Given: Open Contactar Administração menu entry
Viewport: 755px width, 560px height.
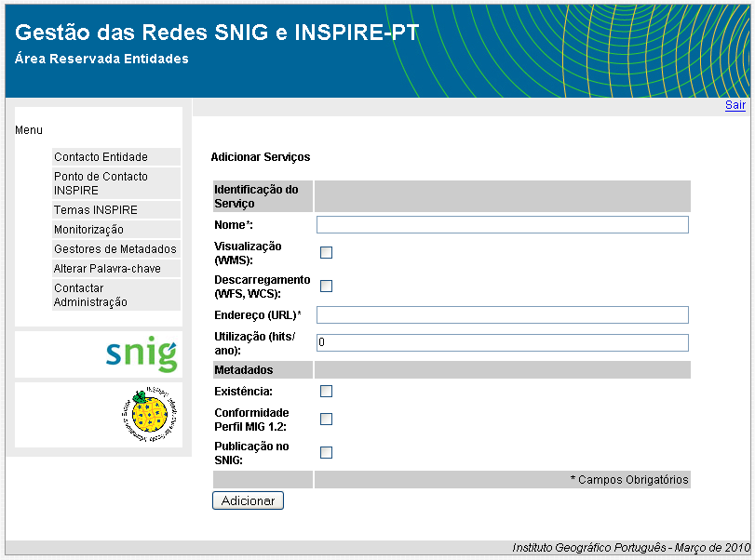Looking at the screenshot, I should (x=116, y=295).
